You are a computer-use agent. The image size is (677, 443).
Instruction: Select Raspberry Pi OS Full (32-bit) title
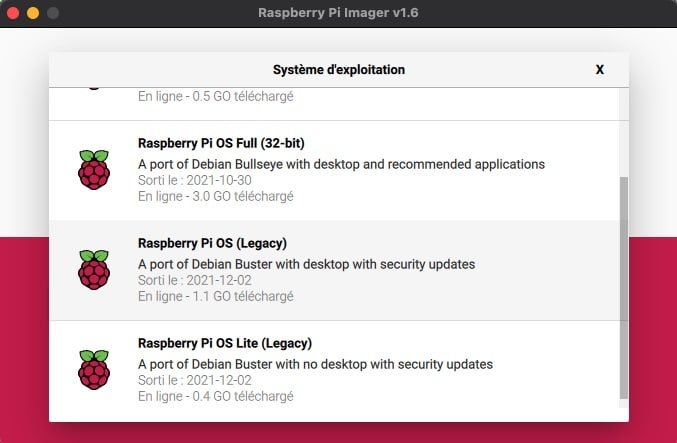(x=221, y=143)
